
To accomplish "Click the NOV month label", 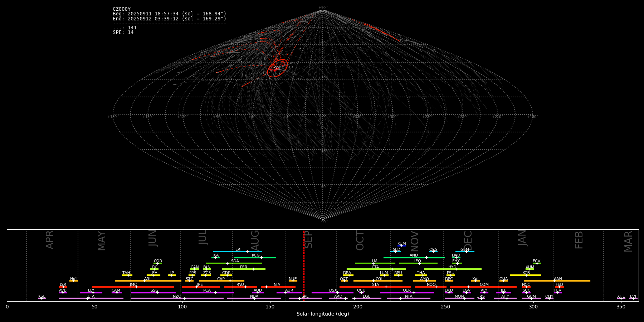I will coord(414,241).
